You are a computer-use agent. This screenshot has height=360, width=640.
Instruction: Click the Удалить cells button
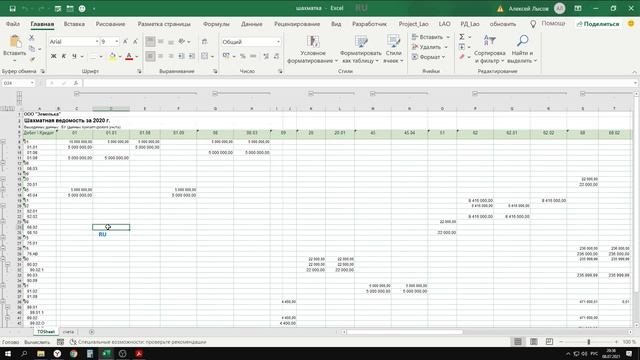pos(429,47)
